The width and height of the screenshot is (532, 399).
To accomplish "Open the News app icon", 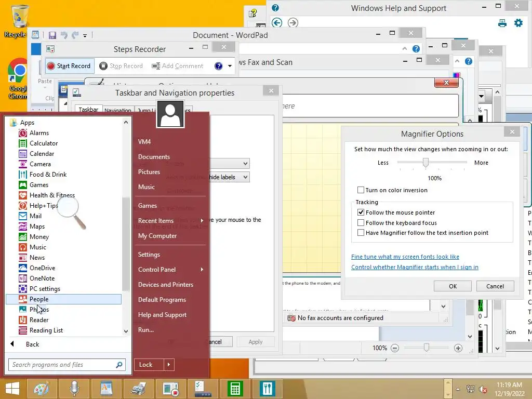I will 23,258.
